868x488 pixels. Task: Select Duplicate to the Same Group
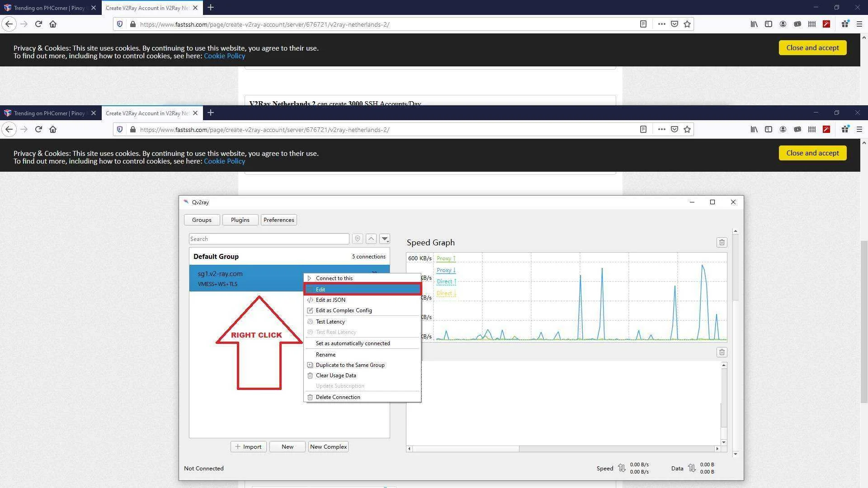click(x=363, y=365)
